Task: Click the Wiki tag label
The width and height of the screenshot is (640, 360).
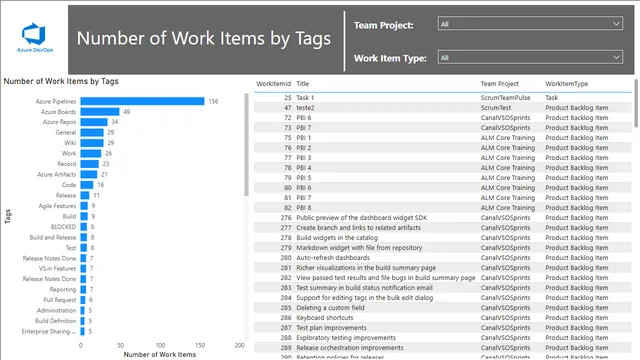Action: point(70,143)
